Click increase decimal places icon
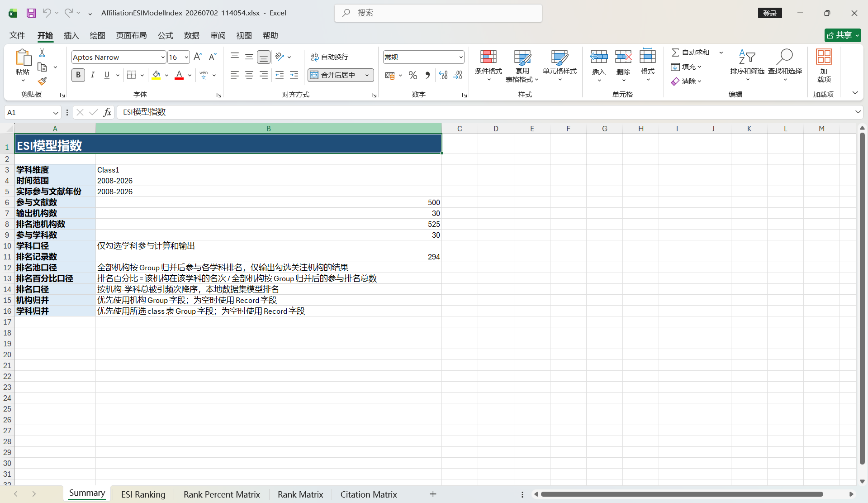This screenshot has width=868, height=503. (443, 75)
